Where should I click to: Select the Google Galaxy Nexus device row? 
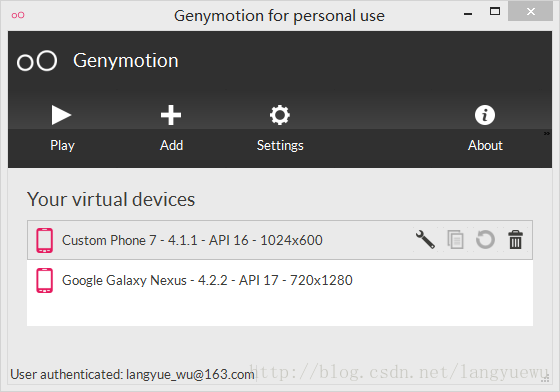pyautogui.click(x=280, y=280)
